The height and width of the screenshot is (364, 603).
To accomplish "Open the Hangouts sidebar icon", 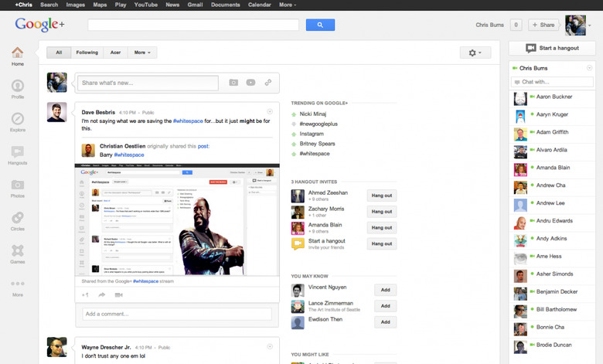I will click(17, 151).
